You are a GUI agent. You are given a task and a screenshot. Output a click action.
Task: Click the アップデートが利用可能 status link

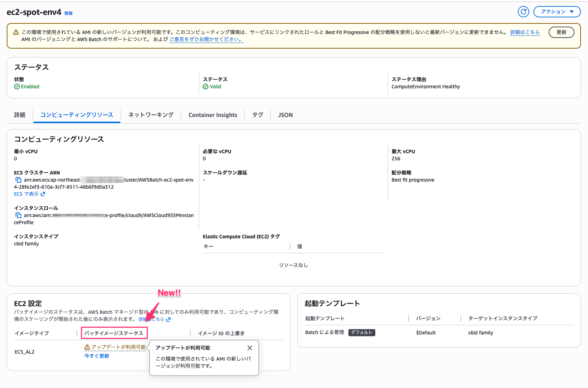click(118, 347)
